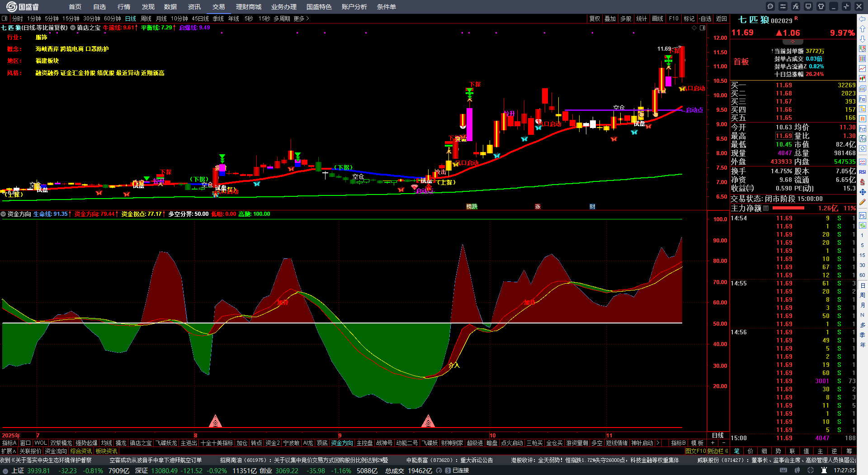This screenshot has width=868, height=475.
Task: Click the split pane icon at chart top right
Action: [x=703, y=28]
